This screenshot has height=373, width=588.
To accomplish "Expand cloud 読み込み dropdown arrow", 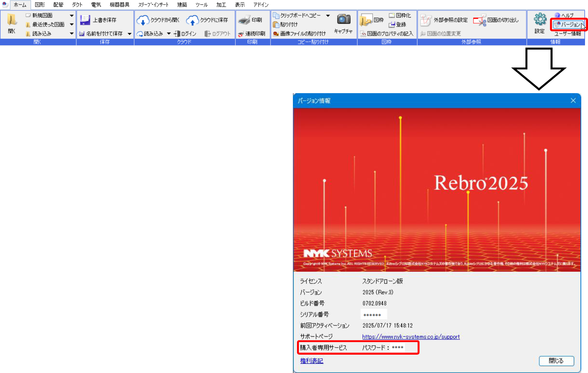I will (169, 34).
